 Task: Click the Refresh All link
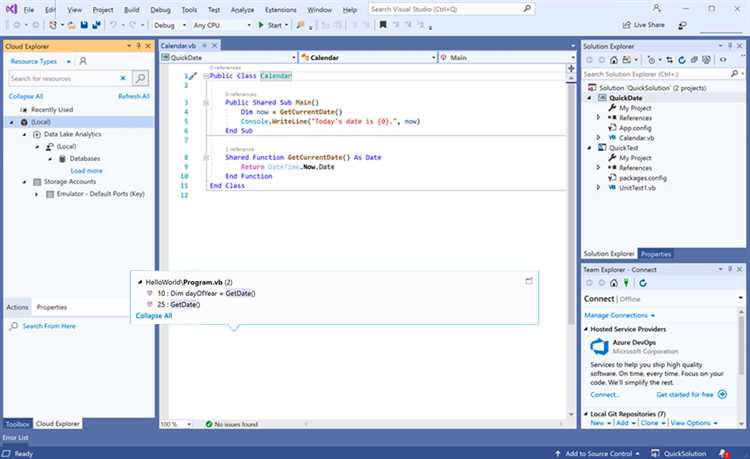133,97
